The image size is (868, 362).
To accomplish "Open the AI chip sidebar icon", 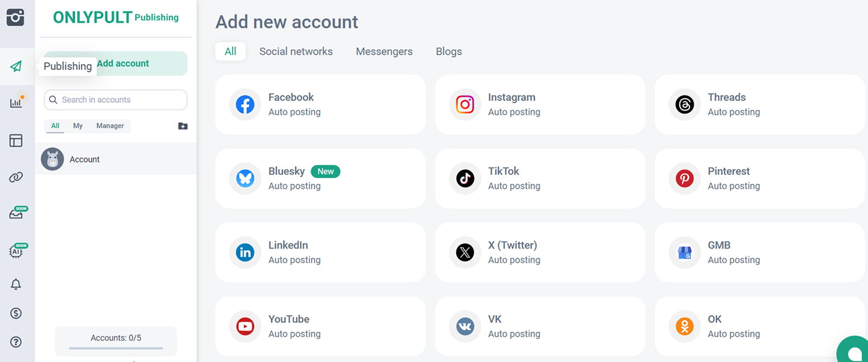I will coord(16,251).
